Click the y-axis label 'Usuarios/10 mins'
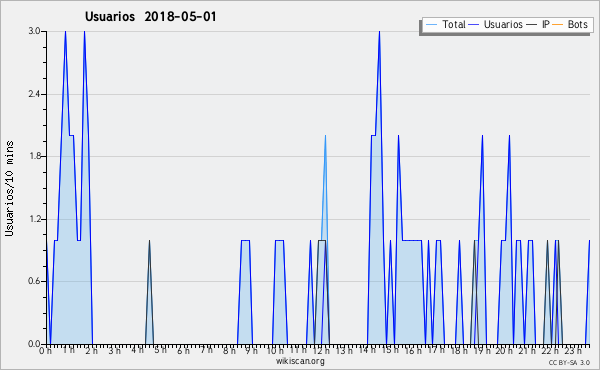600x370 pixels. pyautogui.click(x=9, y=188)
